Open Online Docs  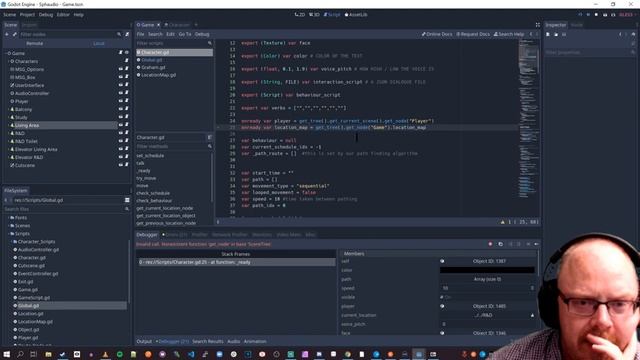[437, 34]
